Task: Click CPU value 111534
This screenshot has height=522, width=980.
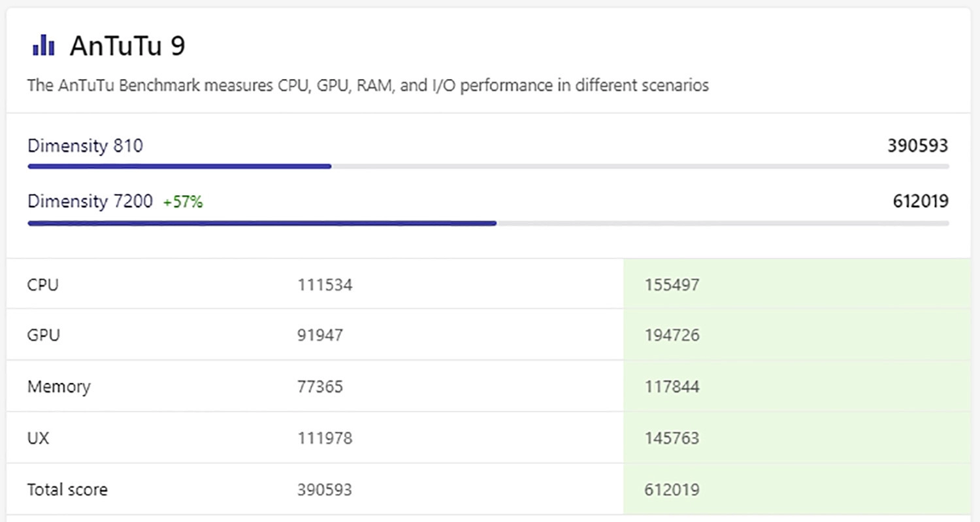Action: pyautogui.click(x=325, y=285)
